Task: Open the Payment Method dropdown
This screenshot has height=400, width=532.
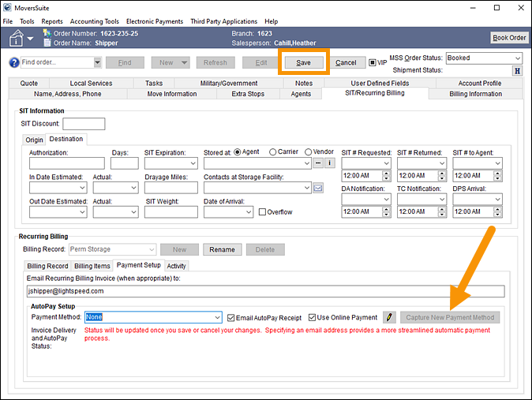Action: (217, 317)
